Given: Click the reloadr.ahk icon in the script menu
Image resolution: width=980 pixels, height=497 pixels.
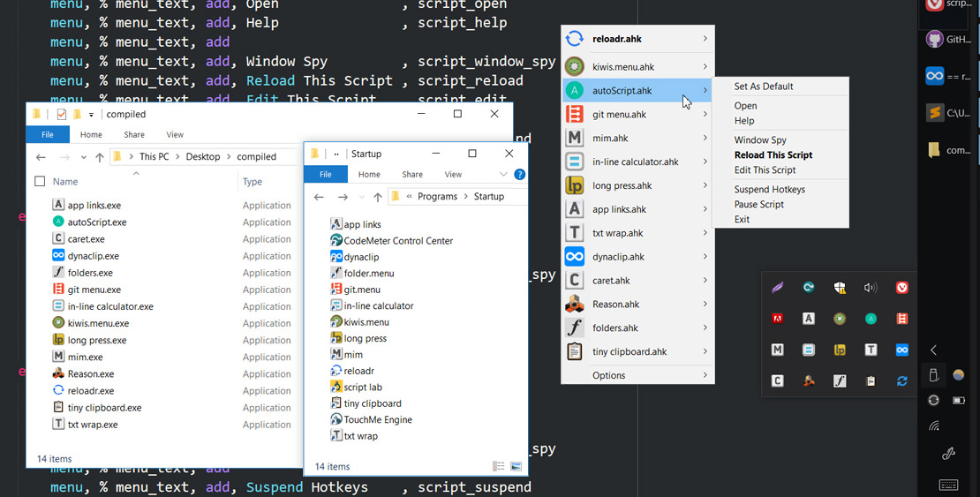Looking at the screenshot, I should 575,39.
